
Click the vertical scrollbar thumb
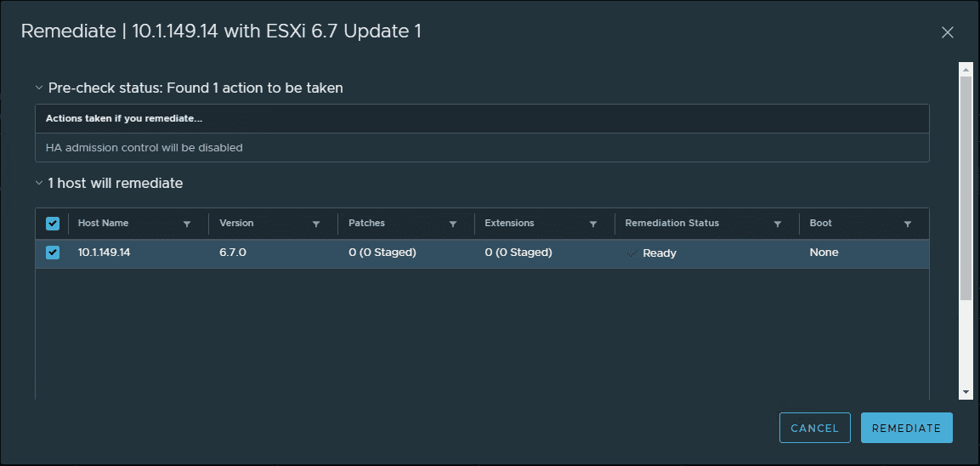[966, 187]
